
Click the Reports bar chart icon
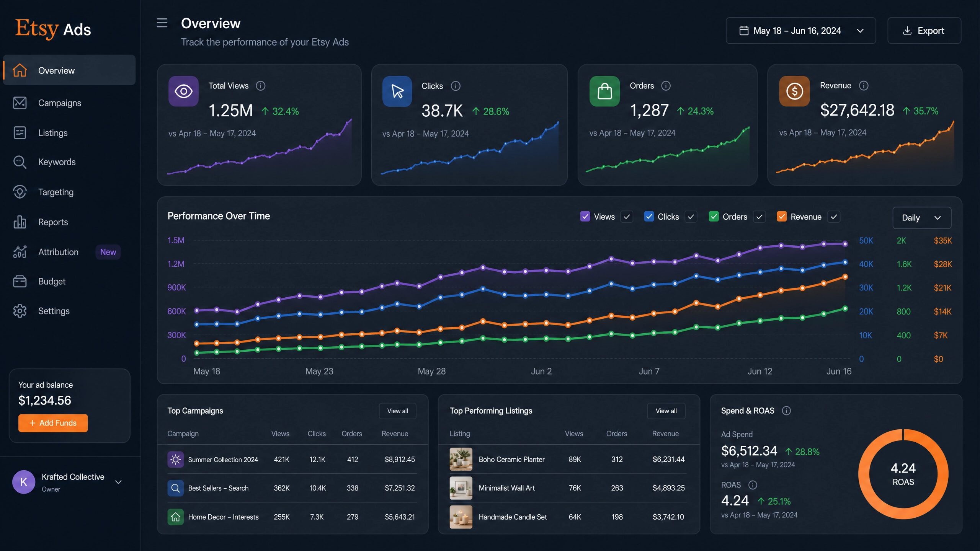pyautogui.click(x=20, y=222)
